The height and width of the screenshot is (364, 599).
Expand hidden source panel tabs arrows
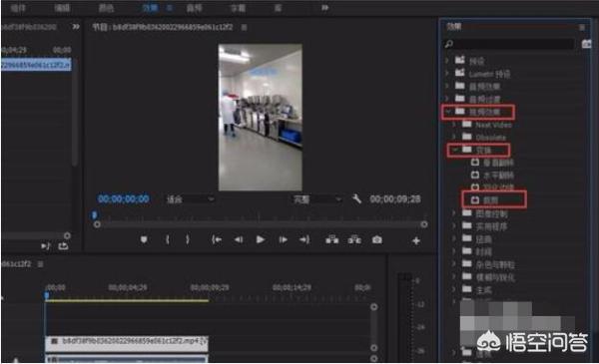(76, 26)
